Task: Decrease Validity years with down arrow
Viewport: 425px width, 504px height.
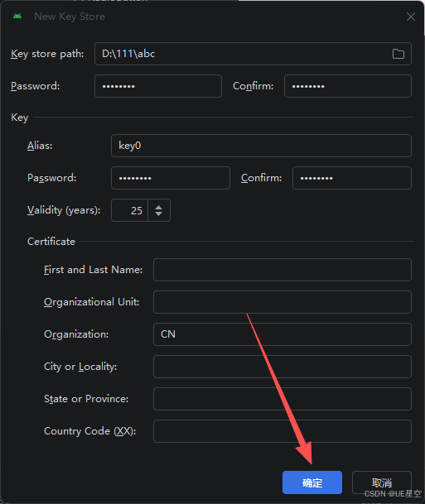Action: click(x=158, y=214)
